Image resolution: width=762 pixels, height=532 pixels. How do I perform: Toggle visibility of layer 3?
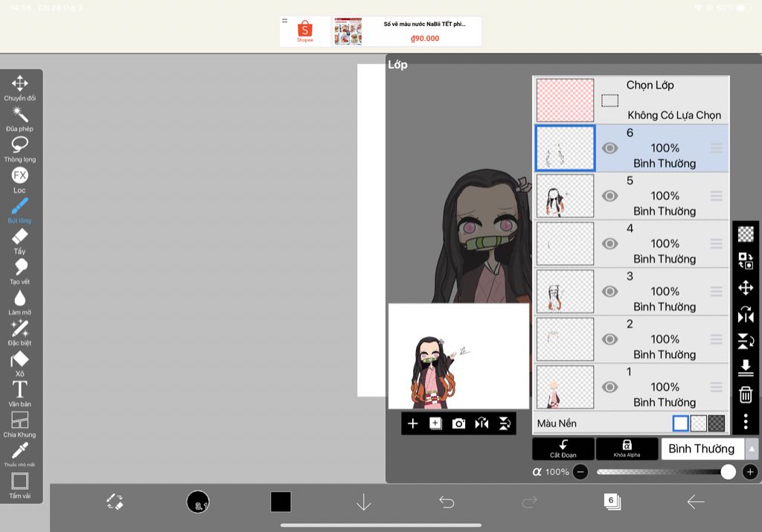coord(610,292)
